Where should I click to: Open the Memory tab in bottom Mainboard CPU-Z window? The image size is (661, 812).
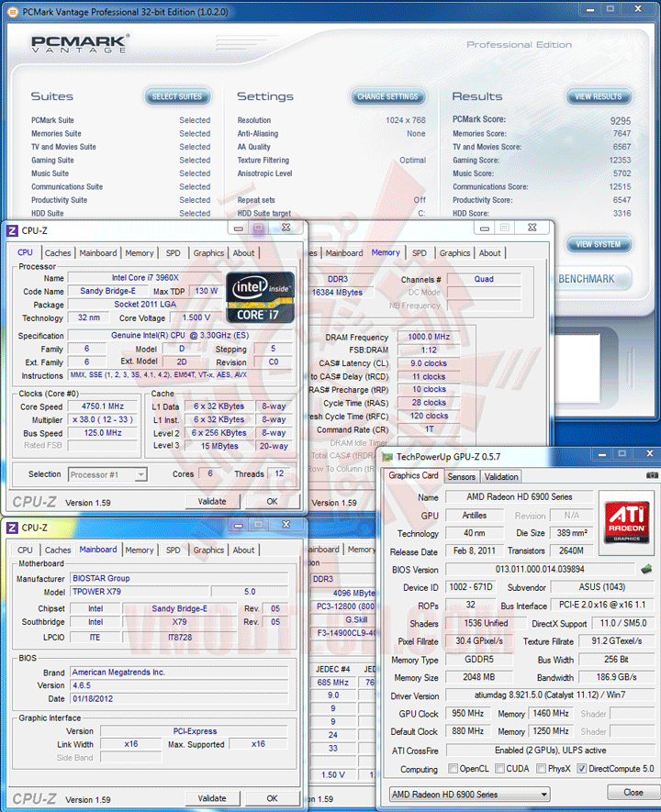pos(140,550)
